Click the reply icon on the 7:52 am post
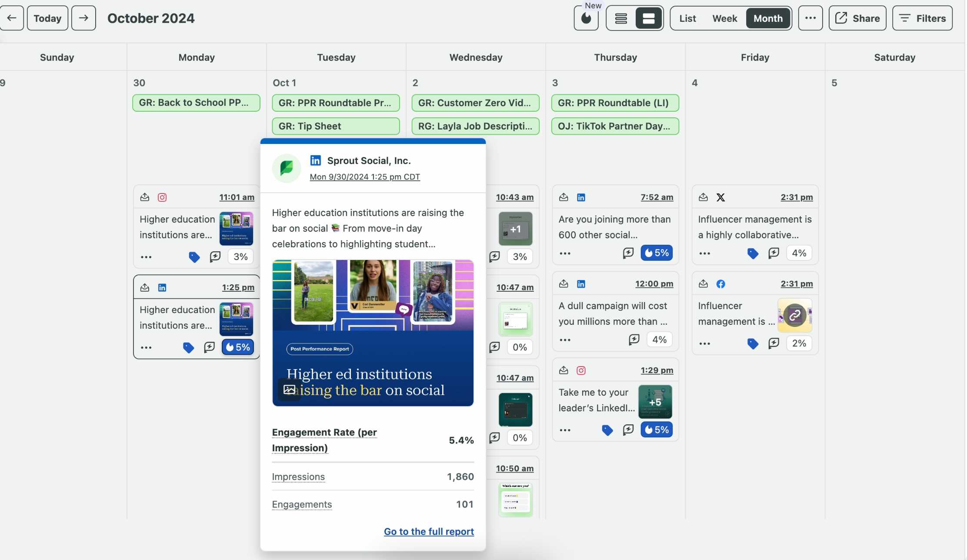Image resolution: width=967 pixels, height=560 pixels. click(628, 253)
